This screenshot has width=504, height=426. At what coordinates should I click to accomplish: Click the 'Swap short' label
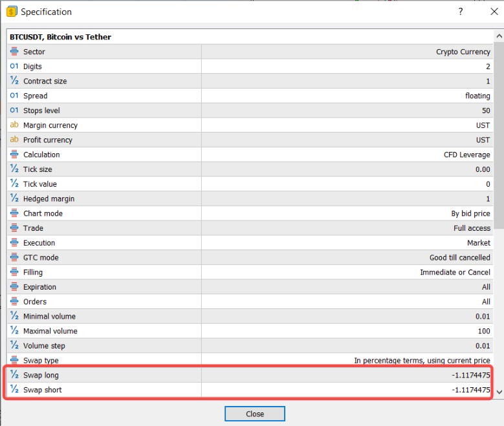click(x=43, y=390)
